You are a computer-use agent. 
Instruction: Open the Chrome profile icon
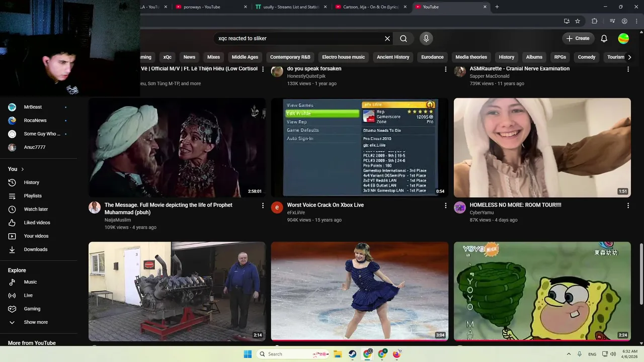[624, 21]
